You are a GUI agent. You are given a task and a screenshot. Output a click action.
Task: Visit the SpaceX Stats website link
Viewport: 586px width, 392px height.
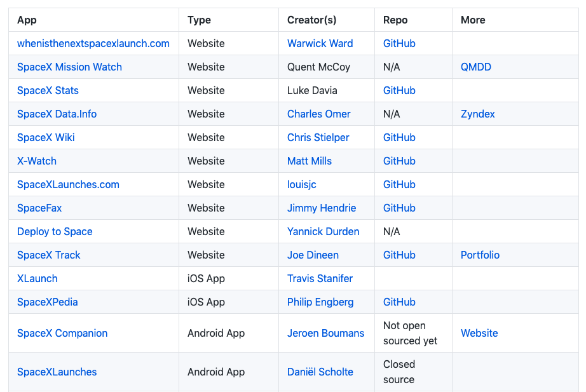click(x=48, y=90)
